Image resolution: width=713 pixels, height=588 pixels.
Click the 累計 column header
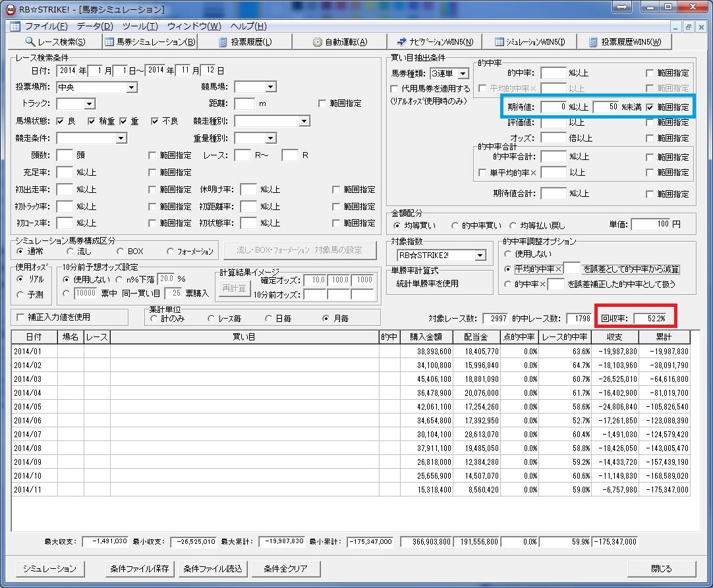point(664,337)
